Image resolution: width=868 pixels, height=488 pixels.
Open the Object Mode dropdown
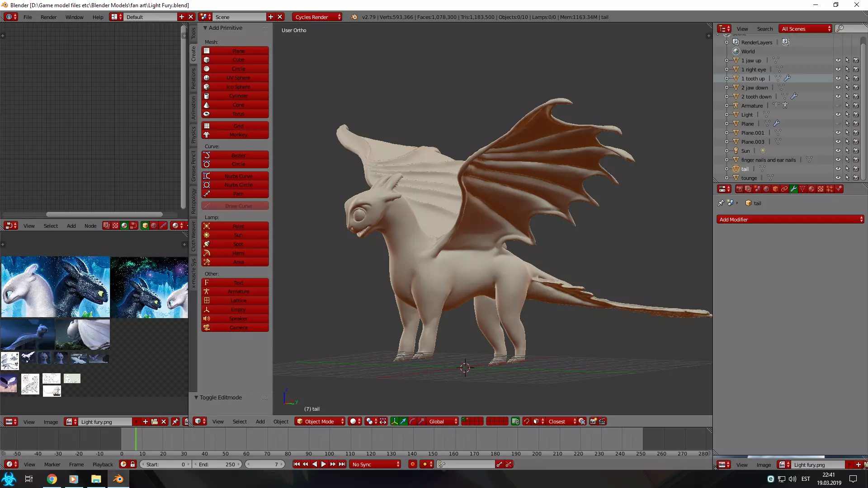click(320, 421)
